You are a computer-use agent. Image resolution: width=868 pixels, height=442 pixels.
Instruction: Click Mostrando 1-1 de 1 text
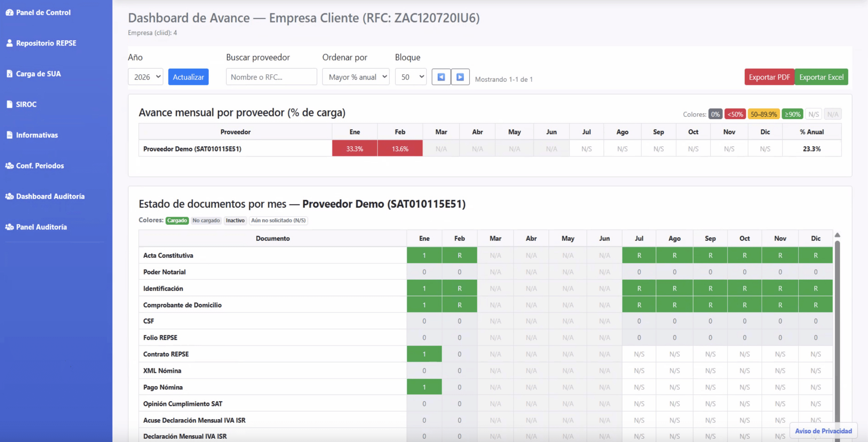point(504,79)
